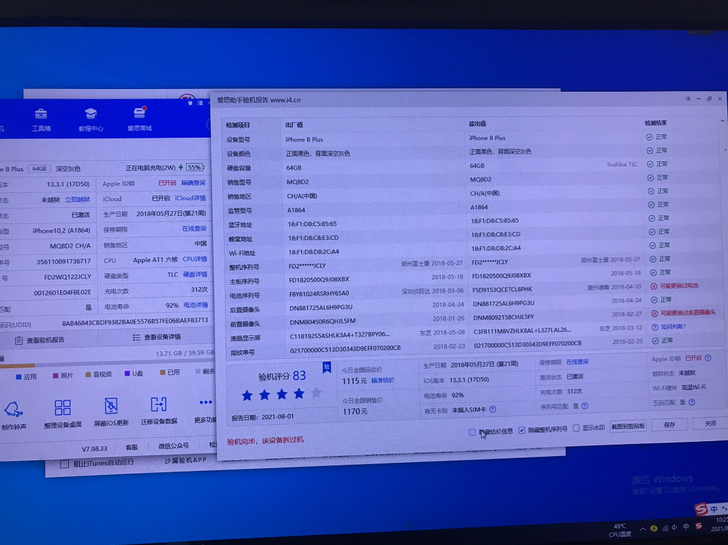728x545 pixels.
Task: Click red warning icon on battery serial row
Action: click(x=654, y=286)
